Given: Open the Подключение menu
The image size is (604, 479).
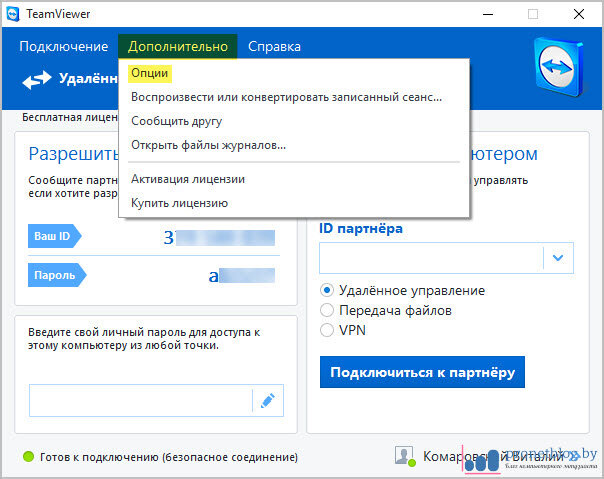Looking at the screenshot, I should pyautogui.click(x=64, y=47).
